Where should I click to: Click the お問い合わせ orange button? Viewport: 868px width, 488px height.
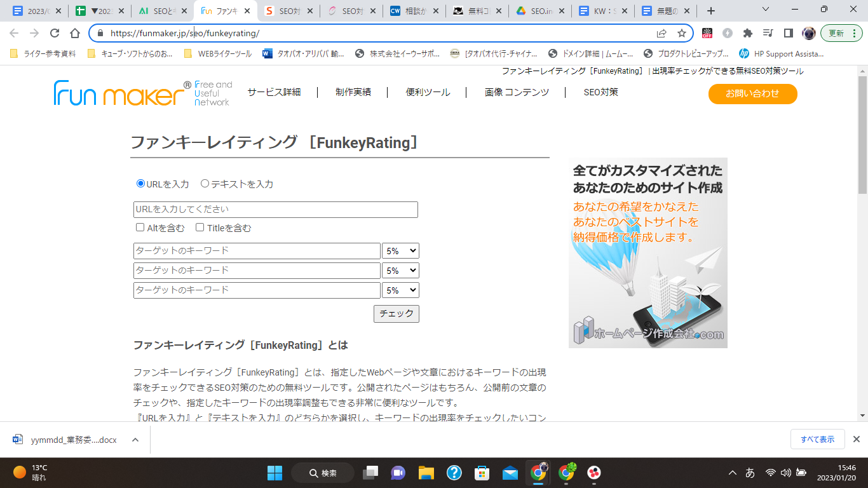tap(753, 94)
